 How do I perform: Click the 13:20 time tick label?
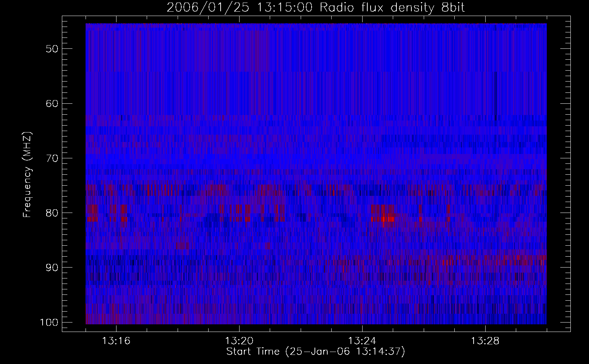pyautogui.click(x=240, y=341)
